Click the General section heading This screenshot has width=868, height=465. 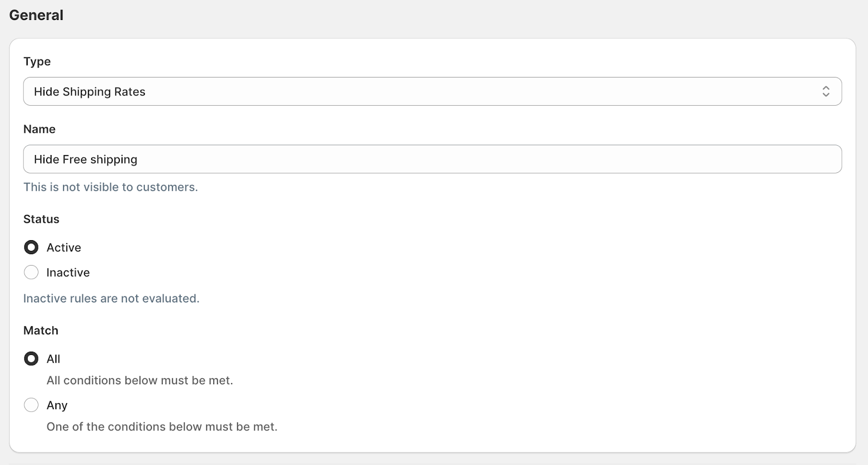(x=36, y=15)
